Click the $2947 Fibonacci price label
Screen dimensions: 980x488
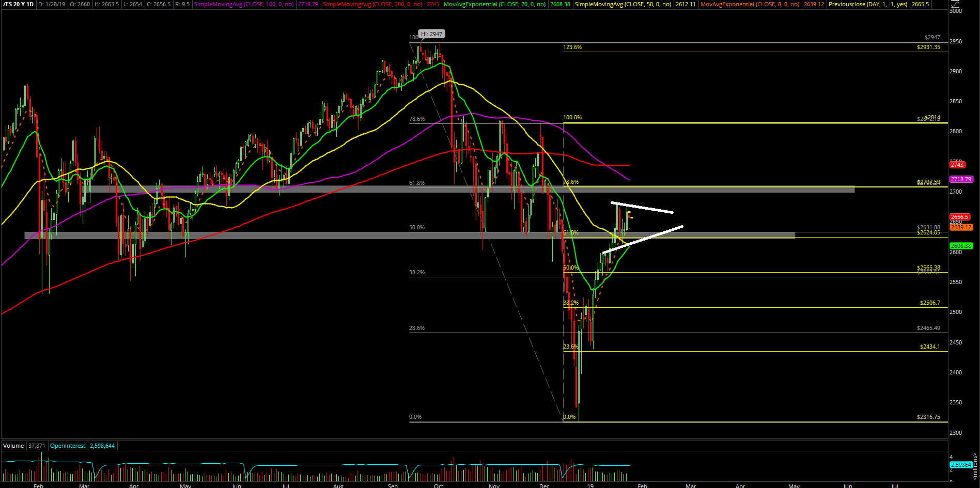[x=932, y=37]
